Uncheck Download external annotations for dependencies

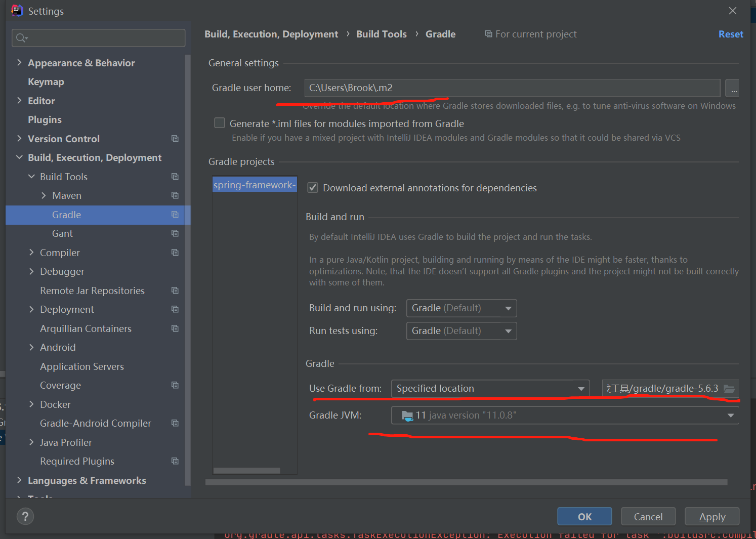tap(313, 188)
